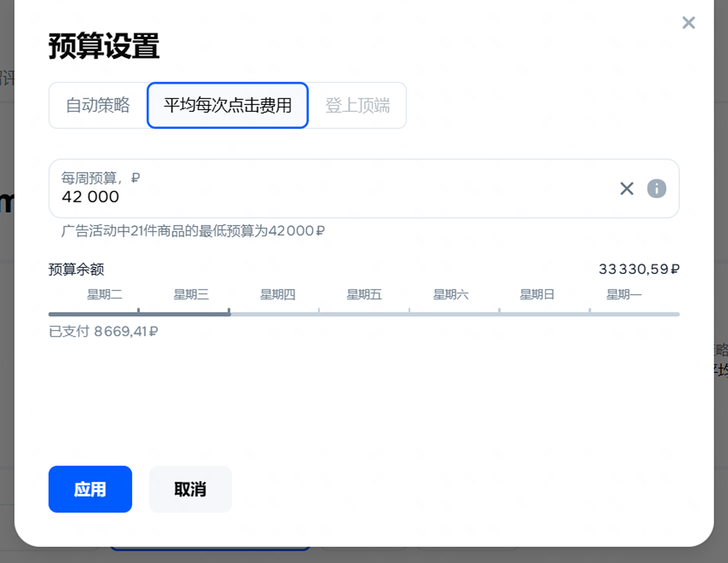Select the 星期日 day label

[x=537, y=295]
